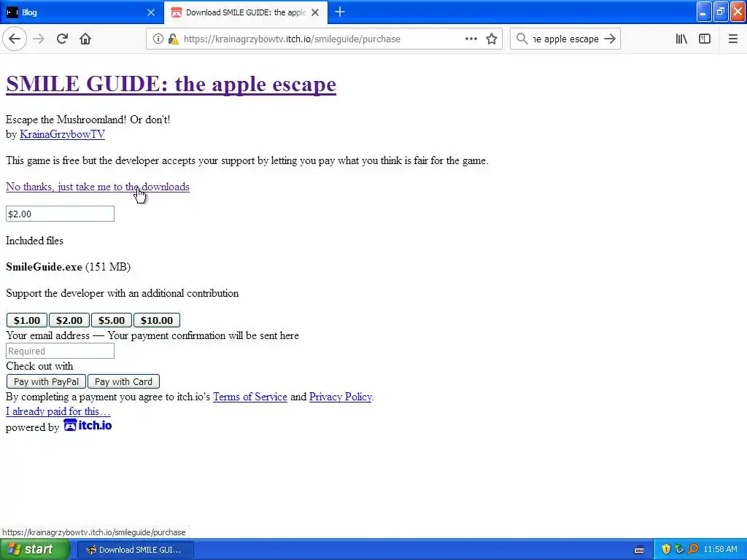Click the magnifier tray icon
This screenshot has height=560, width=747.
click(693, 550)
